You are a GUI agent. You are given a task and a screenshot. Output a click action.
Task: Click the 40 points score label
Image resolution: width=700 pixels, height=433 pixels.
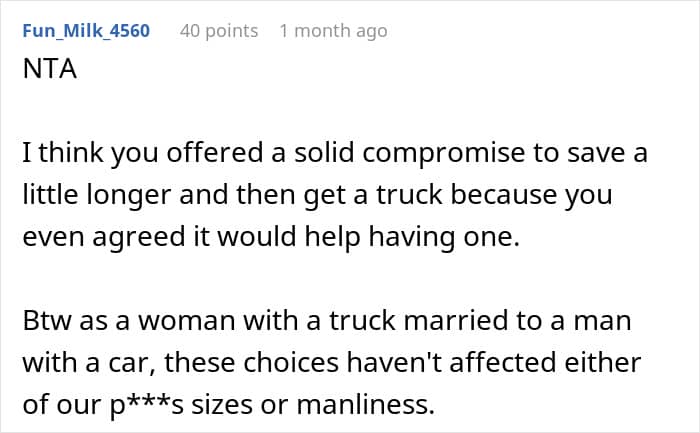(x=219, y=31)
